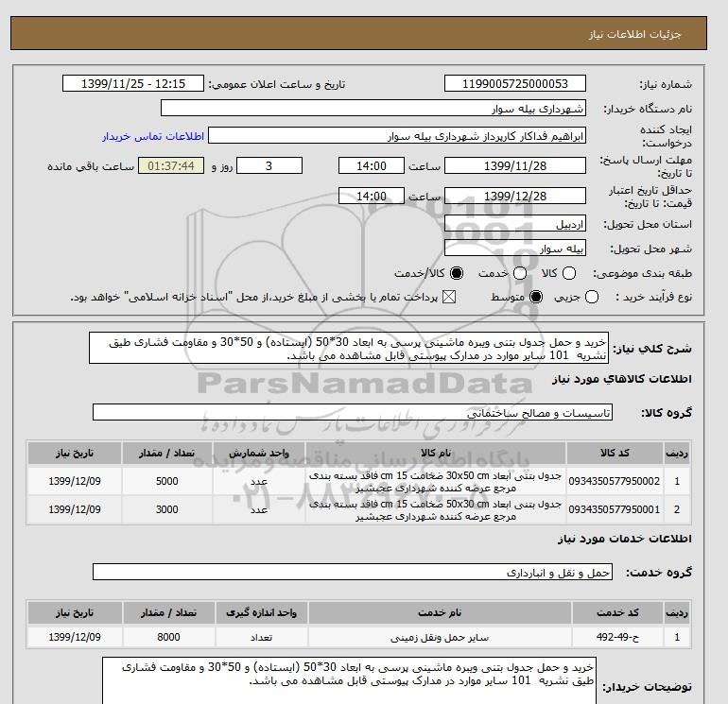Screen dimensions: 728x704
Task: Click goods code 0934350577950001
Action: pos(615,509)
